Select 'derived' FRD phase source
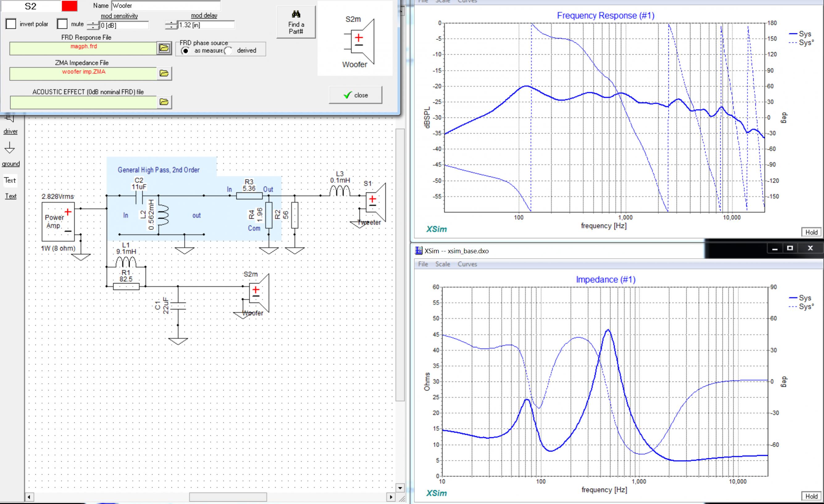The image size is (824, 504). [x=228, y=51]
